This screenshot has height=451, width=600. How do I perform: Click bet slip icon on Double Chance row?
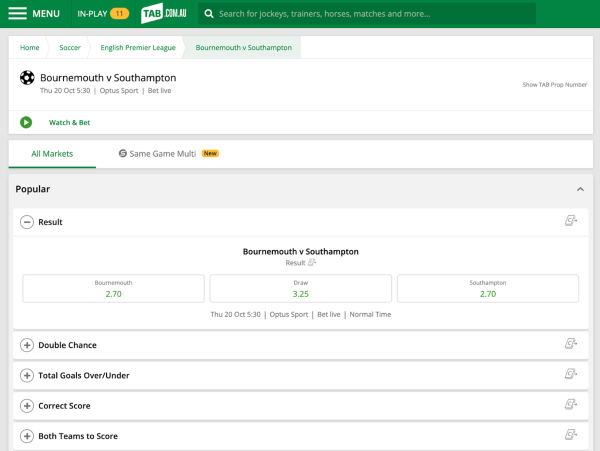click(x=571, y=344)
